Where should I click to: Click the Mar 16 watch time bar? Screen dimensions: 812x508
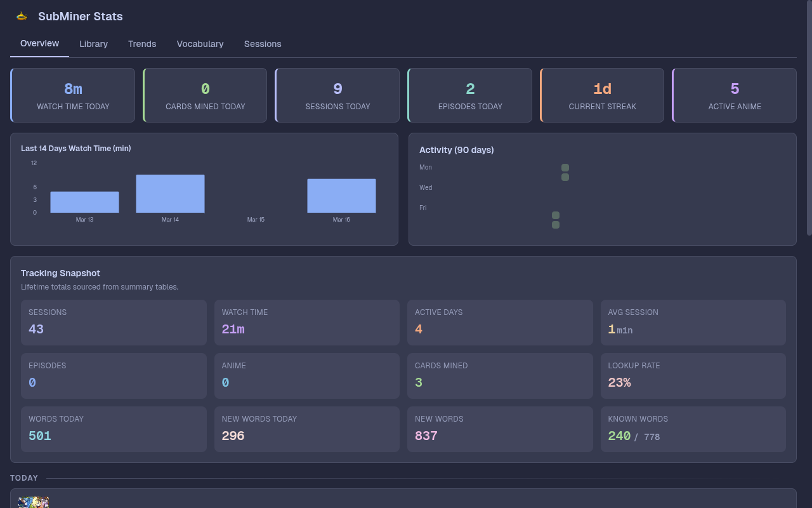pyautogui.click(x=341, y=196)
